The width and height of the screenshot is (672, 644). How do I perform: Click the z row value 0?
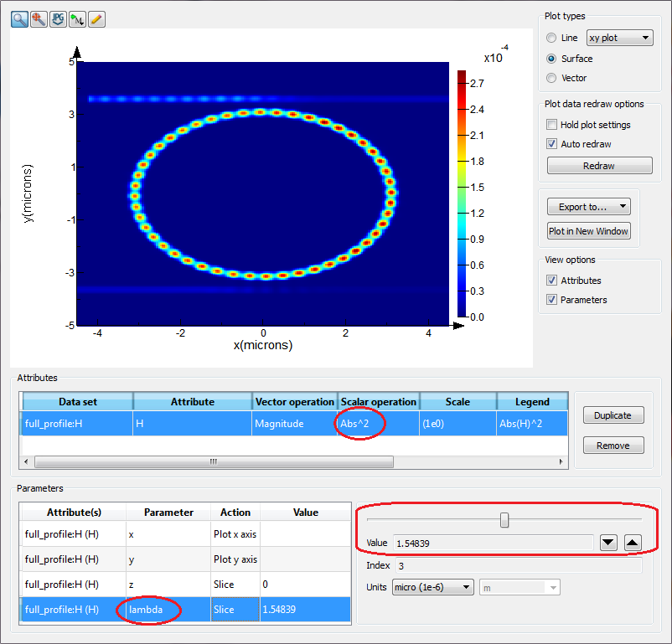coord(305,584)
